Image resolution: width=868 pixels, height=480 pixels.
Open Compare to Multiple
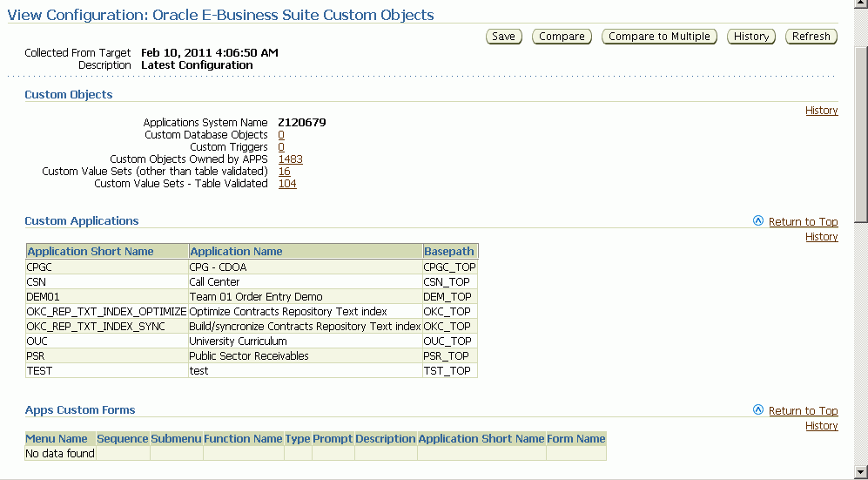point(659,37)
